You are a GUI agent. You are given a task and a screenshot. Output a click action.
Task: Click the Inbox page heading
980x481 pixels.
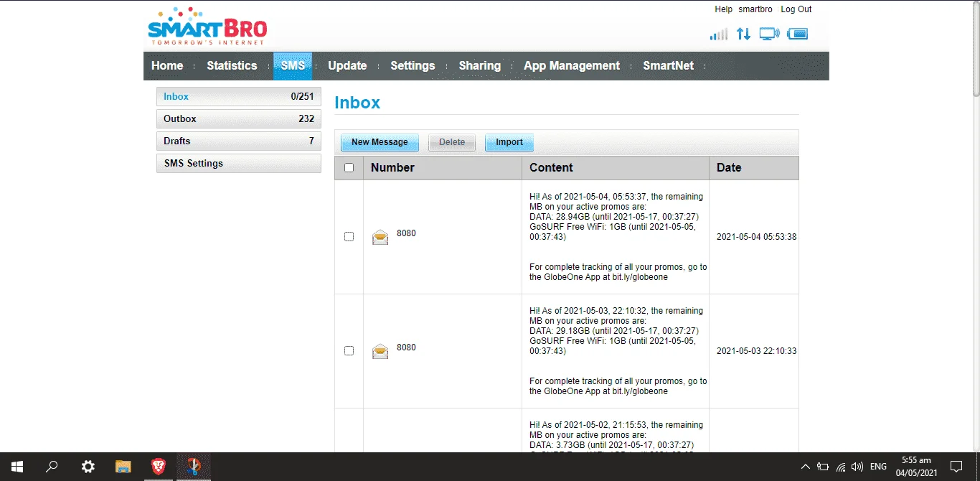pyautogui.click(x=357, y=103)
